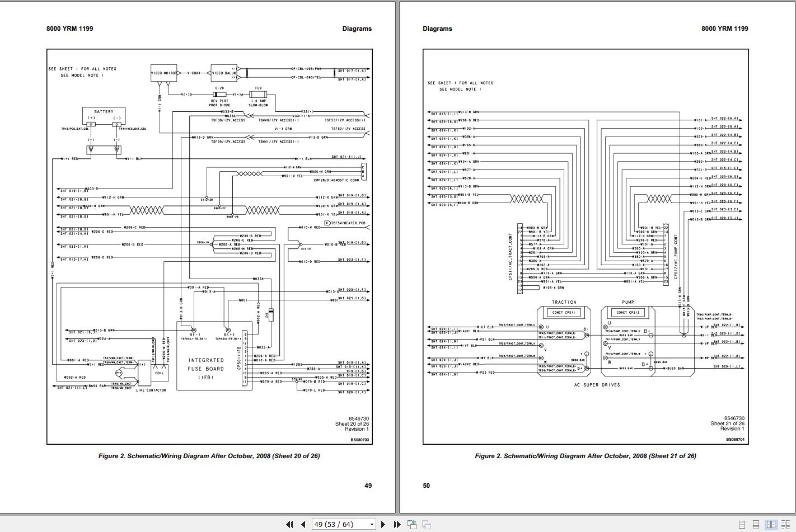Click the Sheet 20 of 26 figure caption
796x532 pixels.
[x=209, y=456]
